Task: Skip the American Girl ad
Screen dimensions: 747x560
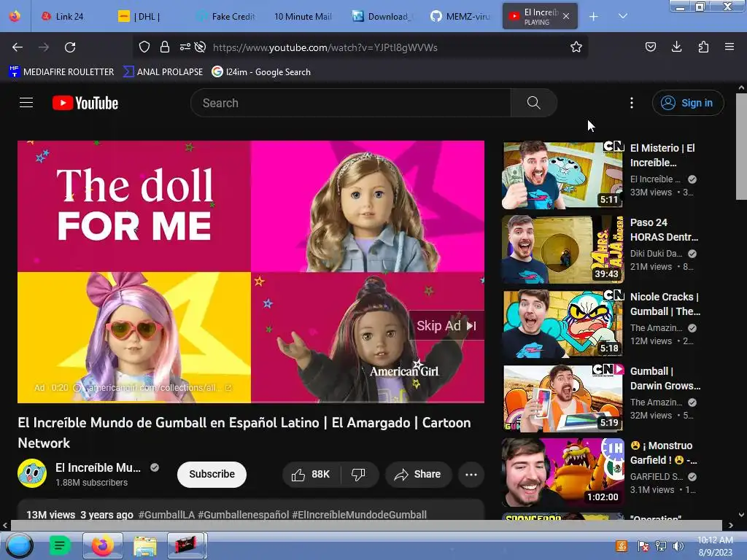Action: (446, 326)
